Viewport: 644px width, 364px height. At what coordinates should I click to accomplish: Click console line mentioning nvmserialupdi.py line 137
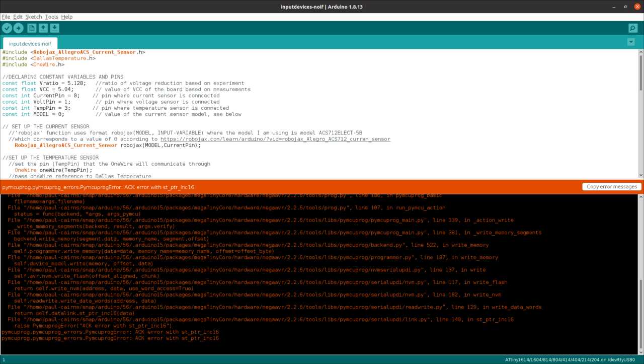click(247, 270)
